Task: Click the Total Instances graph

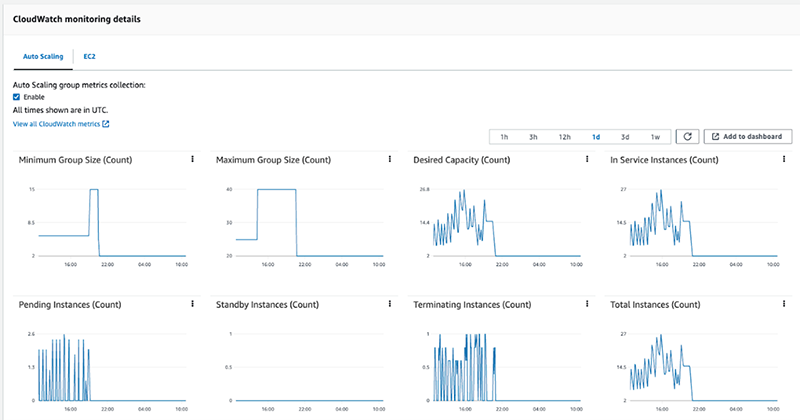Action: tap(703, 367)
